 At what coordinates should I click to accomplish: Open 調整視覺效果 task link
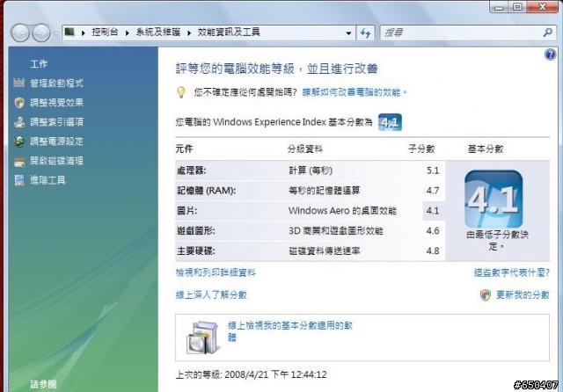point(56,103)
